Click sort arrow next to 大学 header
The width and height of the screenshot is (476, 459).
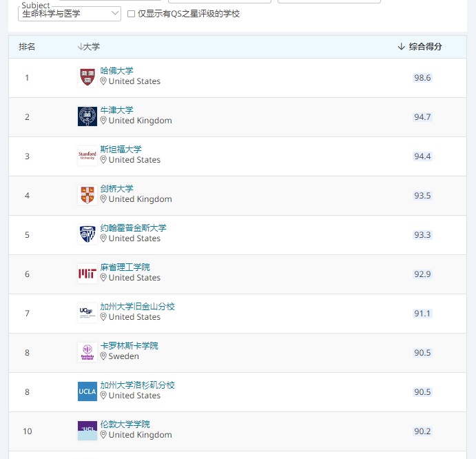click(x=80, y=46)
